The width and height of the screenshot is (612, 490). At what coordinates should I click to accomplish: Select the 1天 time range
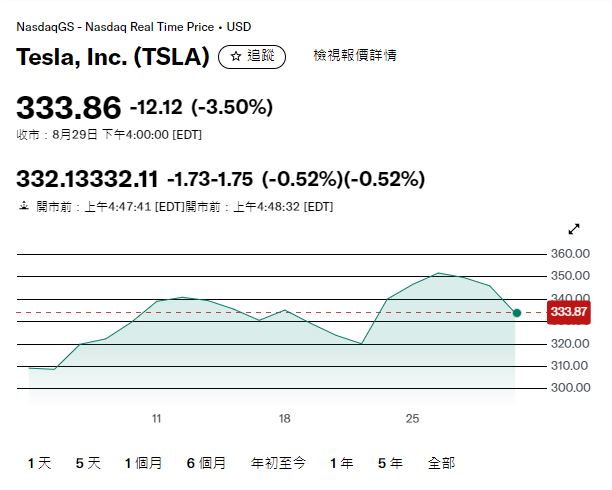39,463
